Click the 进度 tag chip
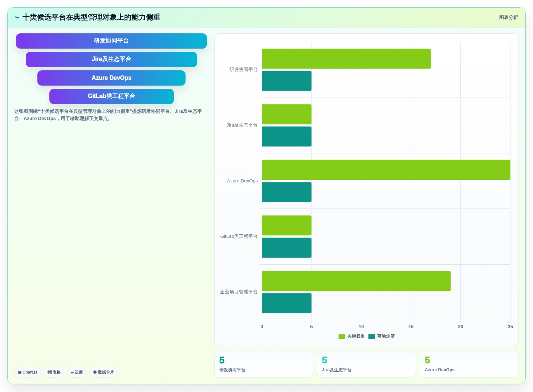Screen dimensions: 533x392 tap(77, 372)
